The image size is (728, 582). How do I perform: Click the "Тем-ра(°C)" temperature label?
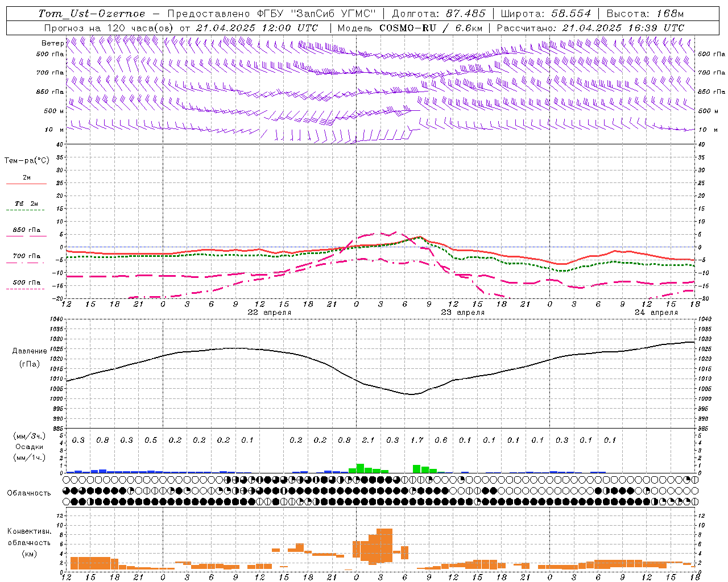click(27, 160)
